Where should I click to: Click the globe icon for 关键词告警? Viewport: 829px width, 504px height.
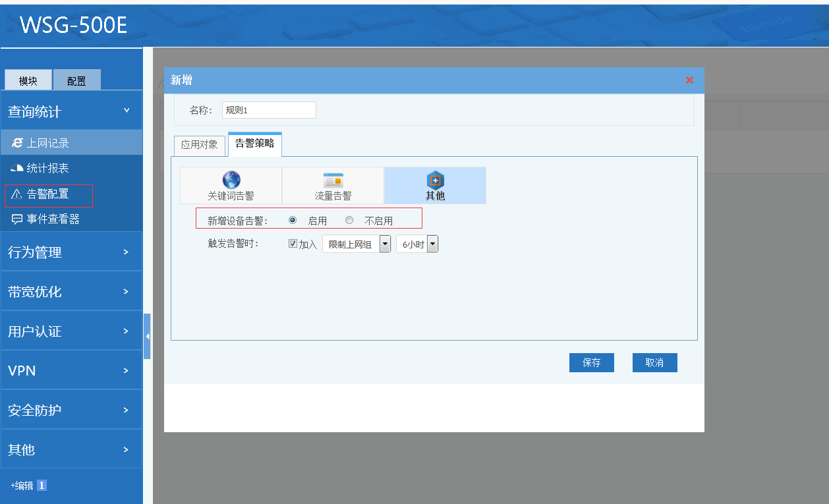231,180
